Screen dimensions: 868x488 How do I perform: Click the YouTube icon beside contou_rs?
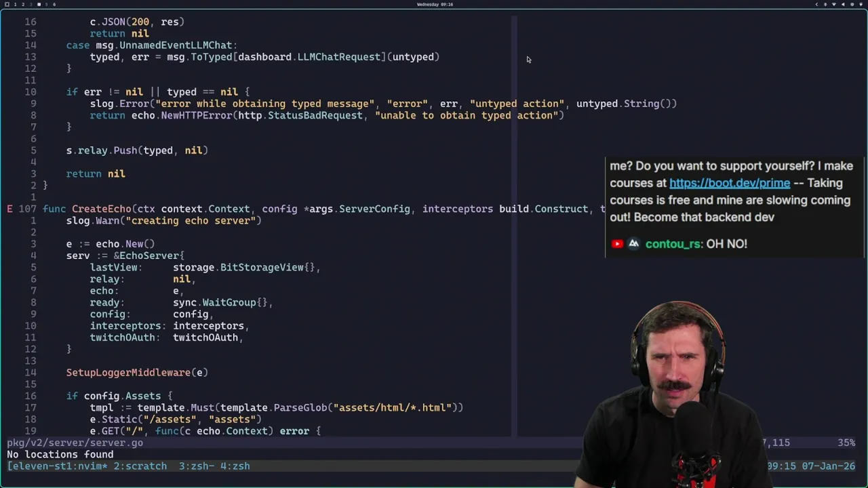point(617,244)
